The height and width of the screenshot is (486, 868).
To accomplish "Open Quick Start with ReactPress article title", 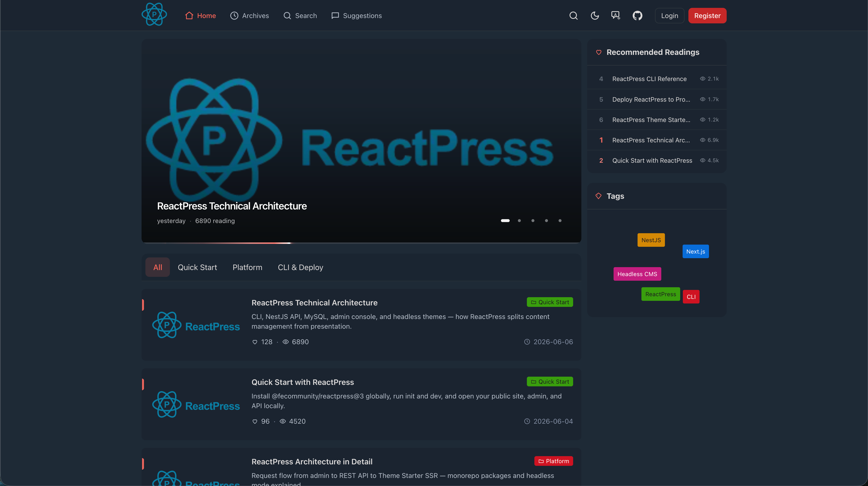I will pyautogui.click(x=303, y=382).
